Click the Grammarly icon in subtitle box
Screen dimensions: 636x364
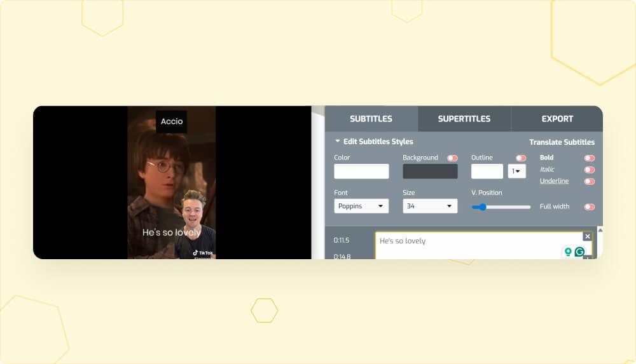579,252
